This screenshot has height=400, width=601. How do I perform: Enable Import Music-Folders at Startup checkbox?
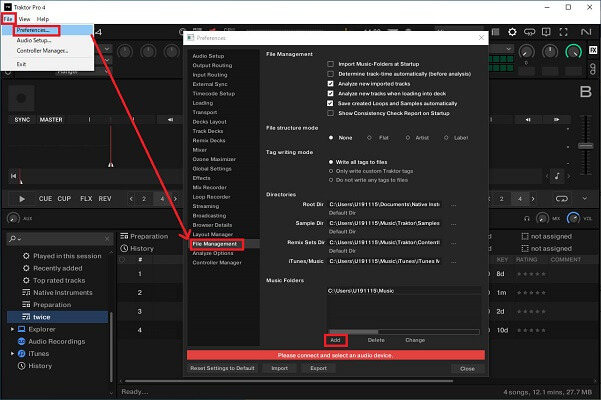pos(330,64)
